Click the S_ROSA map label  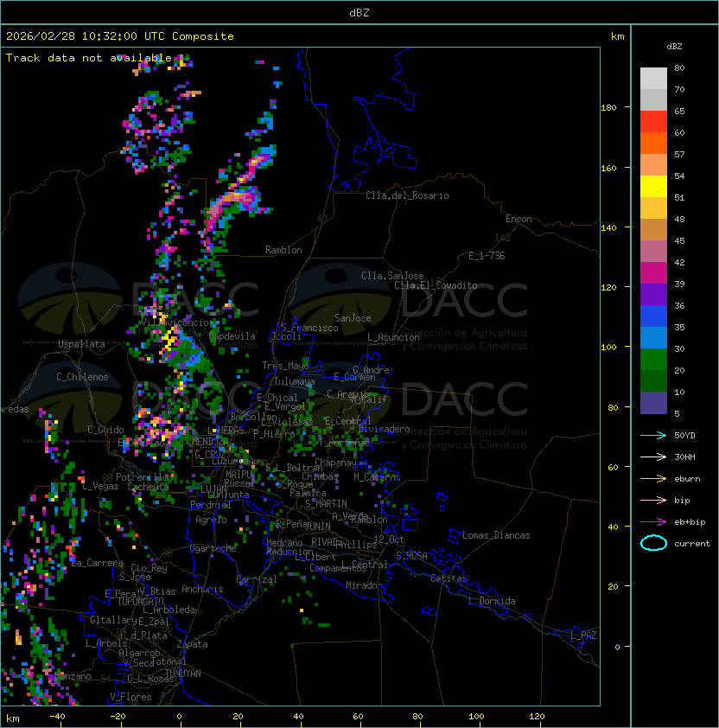coord(411,556)
